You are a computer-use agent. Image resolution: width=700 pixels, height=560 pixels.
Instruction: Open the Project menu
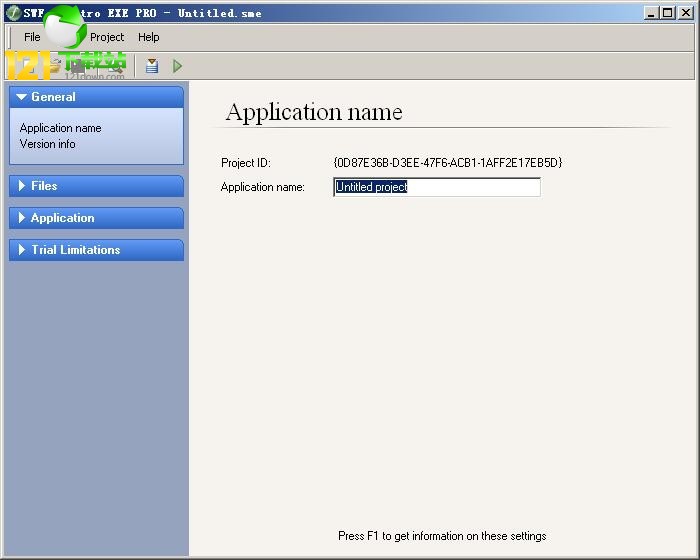pos(107,37)
